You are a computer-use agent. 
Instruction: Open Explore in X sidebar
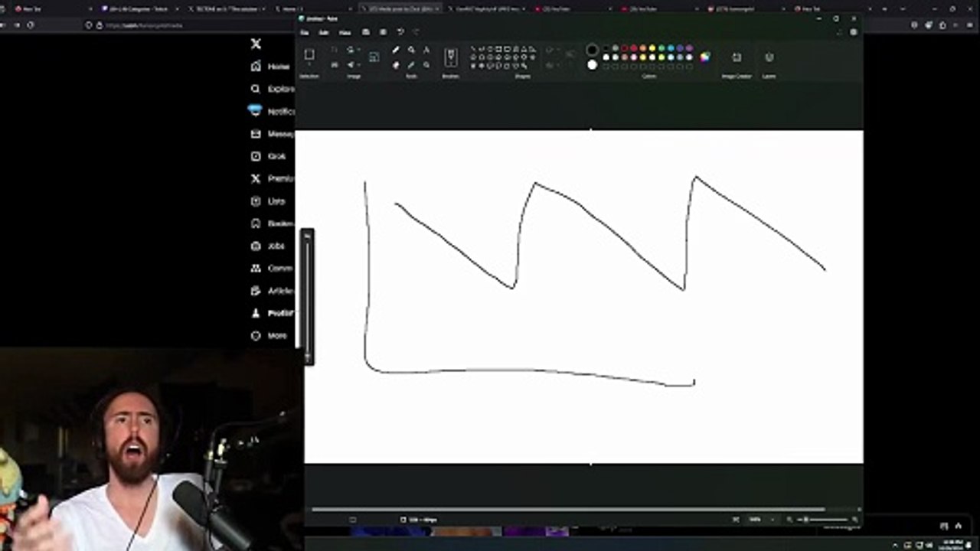[272, 89]
